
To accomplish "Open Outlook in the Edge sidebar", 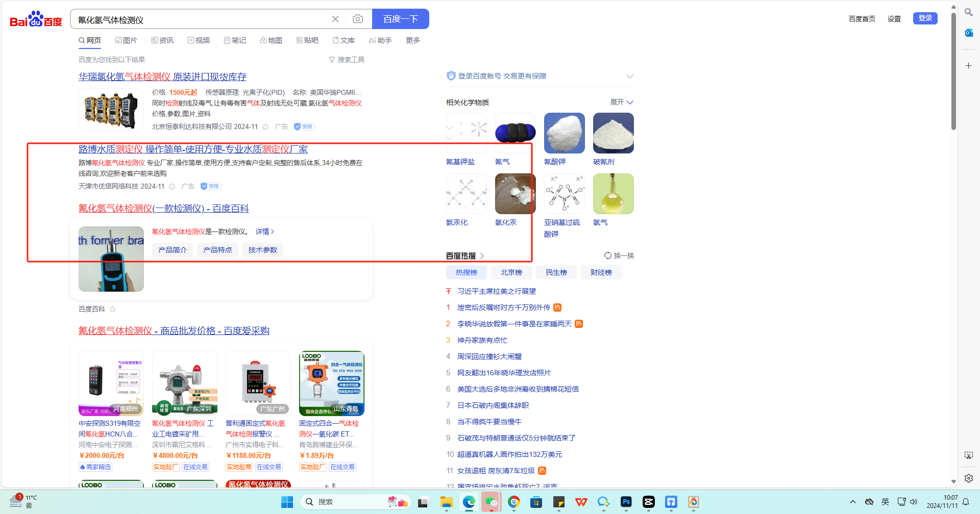I will [968, 33].
